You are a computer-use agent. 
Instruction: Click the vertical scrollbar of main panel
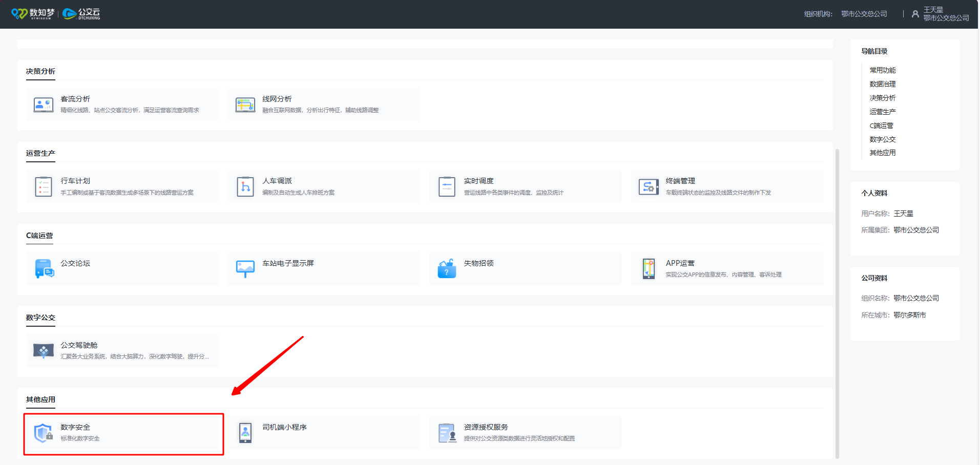pyautogui.click(x=837, y=302)
